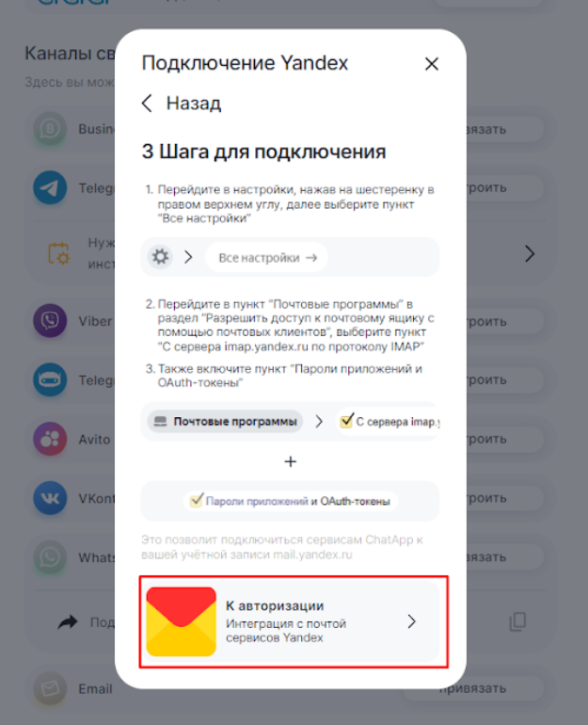
Task: Click the copy icon beside the share row
Action: point(517,621)
